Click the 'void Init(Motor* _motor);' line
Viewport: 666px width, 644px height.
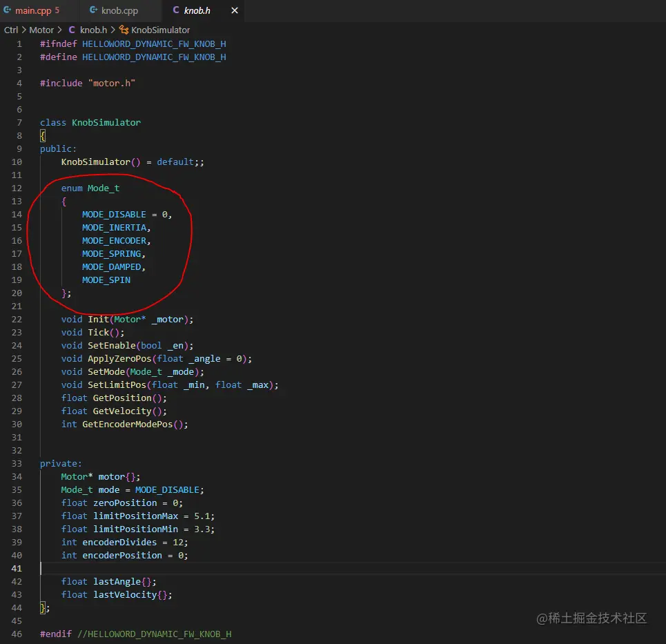pyautogui.click(x=127, y=320)
